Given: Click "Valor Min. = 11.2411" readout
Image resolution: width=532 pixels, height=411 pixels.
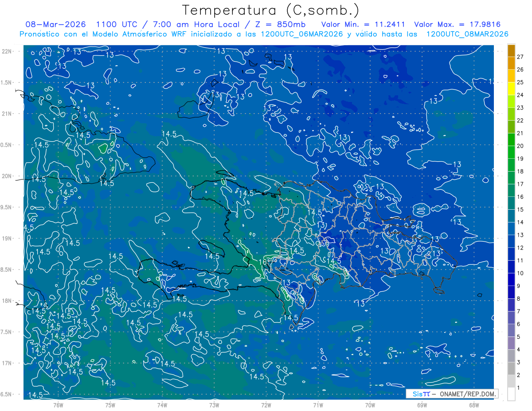Looking at the screenshot, I should (x=363, y=24).
